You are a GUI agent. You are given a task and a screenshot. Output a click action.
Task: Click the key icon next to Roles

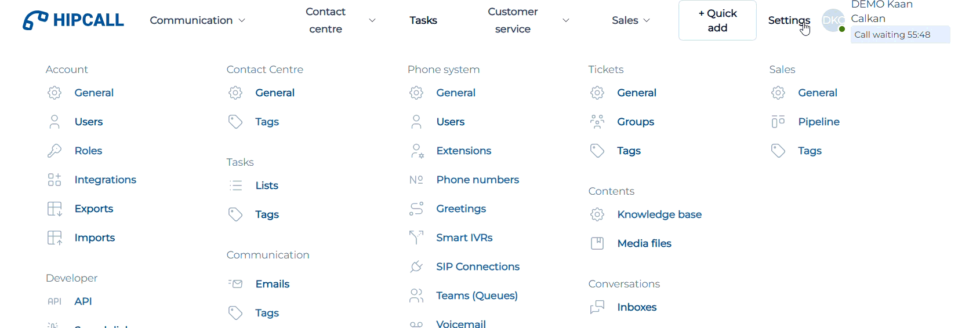click(55, 151)
